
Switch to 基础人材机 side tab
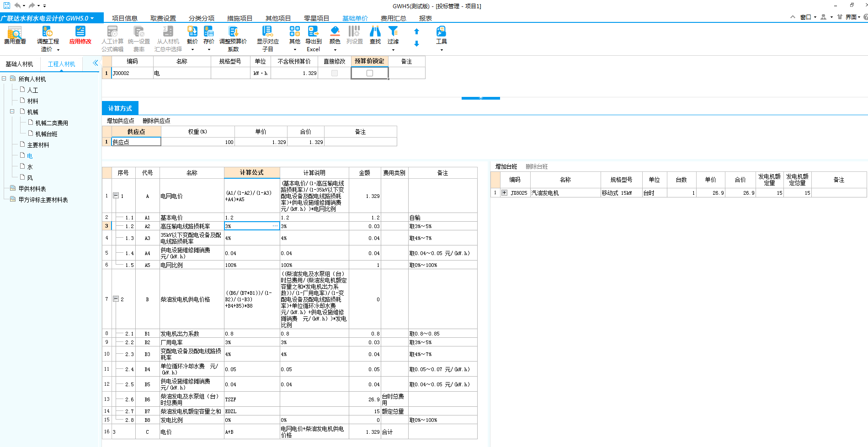coord(20,64)
